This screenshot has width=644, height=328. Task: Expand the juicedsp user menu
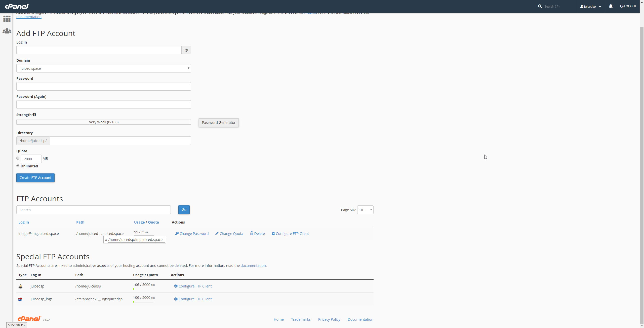click(x=590, y=6)
